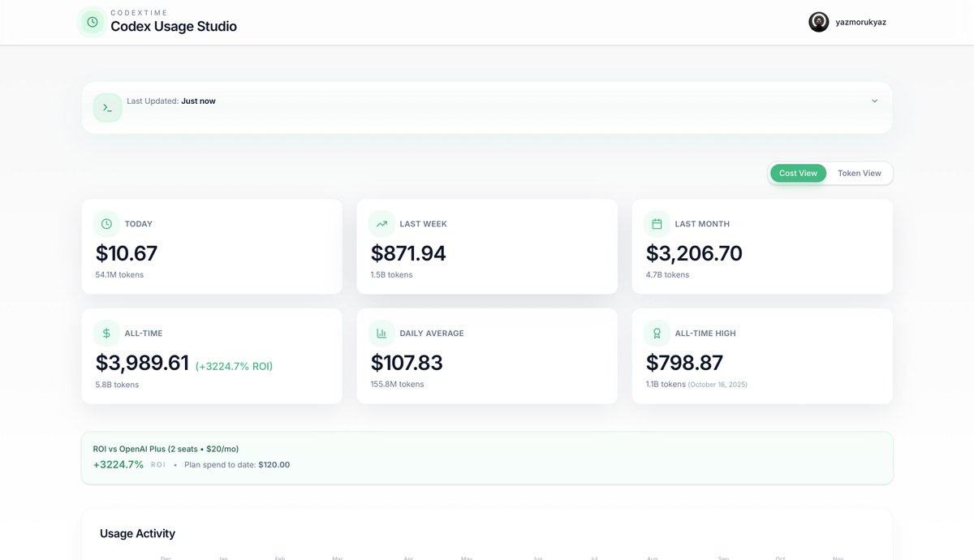Click the LAST WEEK card label
Image resolution: width=974 pixels, height=560 pixels.
423,224
